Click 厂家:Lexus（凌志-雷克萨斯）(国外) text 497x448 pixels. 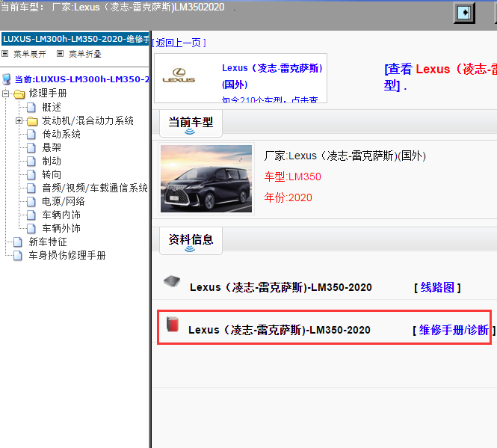pos(345,156)
